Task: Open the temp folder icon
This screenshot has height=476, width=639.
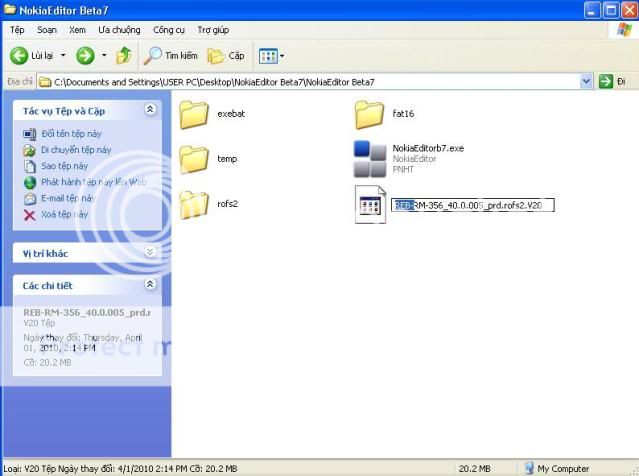Action: tap(193, 159)
